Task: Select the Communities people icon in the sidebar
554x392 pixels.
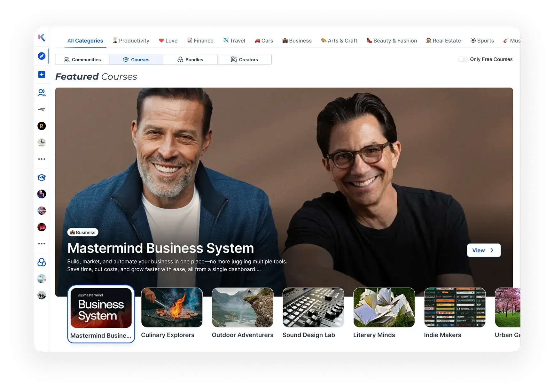Action: point(42,92)
